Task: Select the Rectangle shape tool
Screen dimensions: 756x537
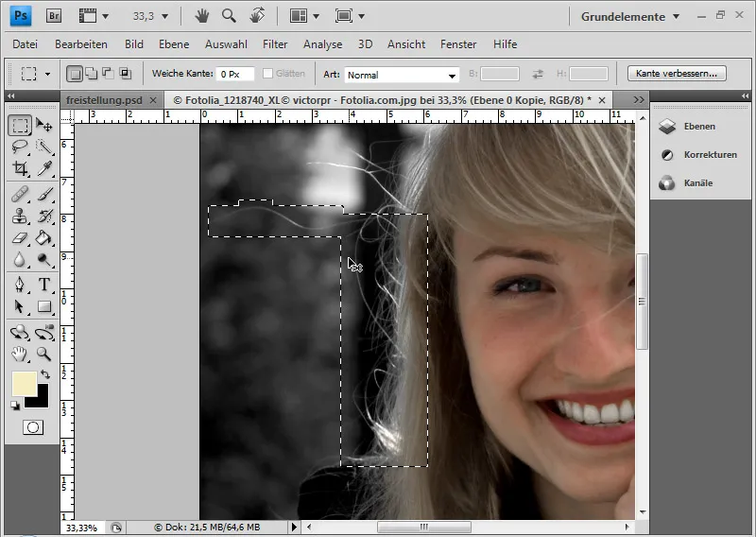Action: click(44, 306)
